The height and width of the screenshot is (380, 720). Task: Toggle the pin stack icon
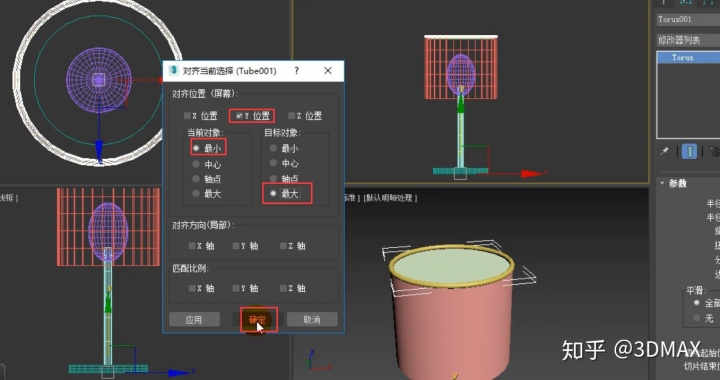point(664,151)
